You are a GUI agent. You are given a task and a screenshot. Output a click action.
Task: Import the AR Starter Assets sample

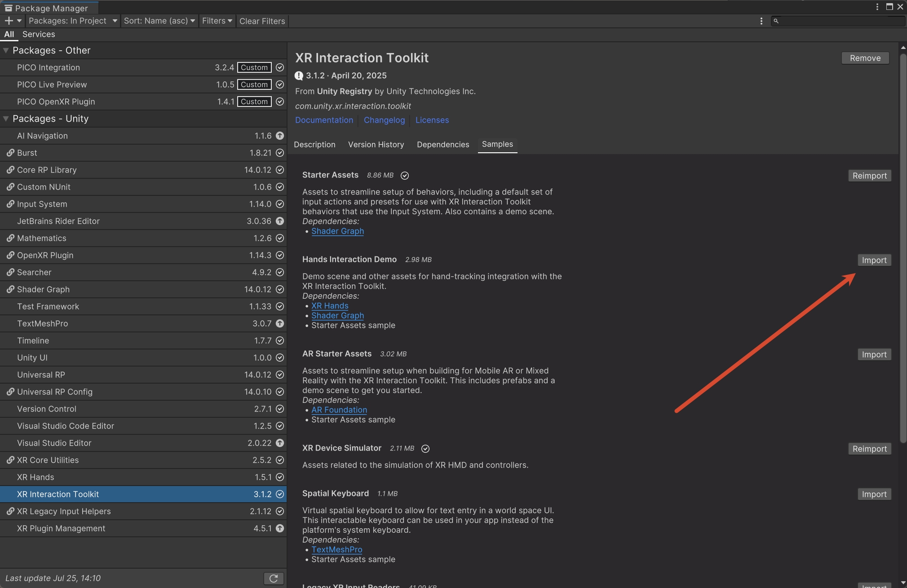click(x=874, y=354)
